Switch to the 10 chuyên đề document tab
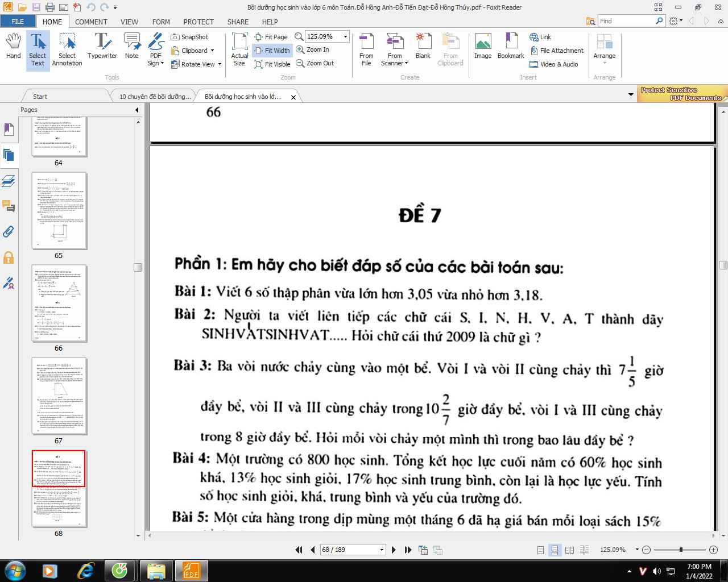The image size is (728, 582). [x=155, y=97]
